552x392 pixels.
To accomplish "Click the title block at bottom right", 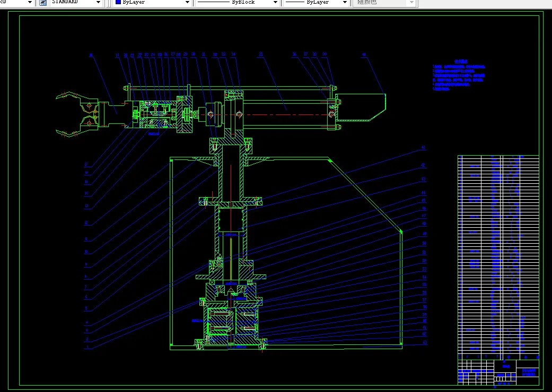I will 497,372.
